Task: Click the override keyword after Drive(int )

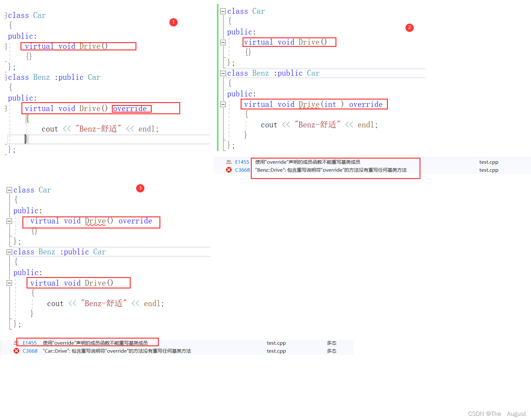Action: [366, 104]
